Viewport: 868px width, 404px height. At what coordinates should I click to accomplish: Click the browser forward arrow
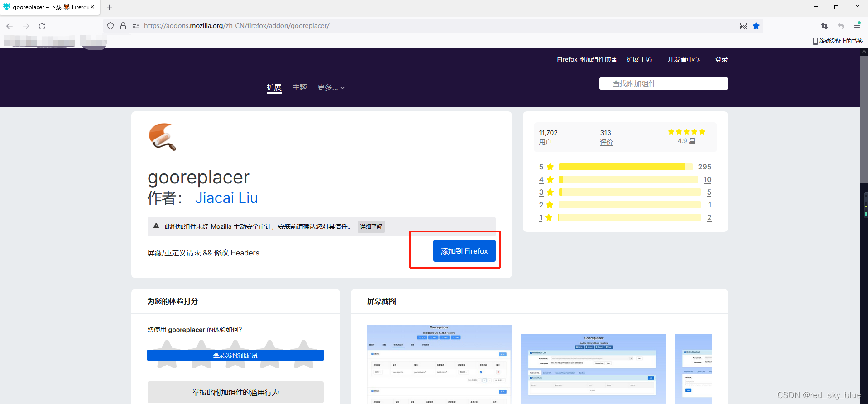[x=26, y=26]
